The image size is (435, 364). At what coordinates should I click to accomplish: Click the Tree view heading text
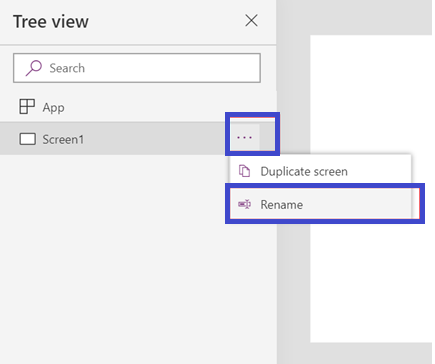click(51, 22)
